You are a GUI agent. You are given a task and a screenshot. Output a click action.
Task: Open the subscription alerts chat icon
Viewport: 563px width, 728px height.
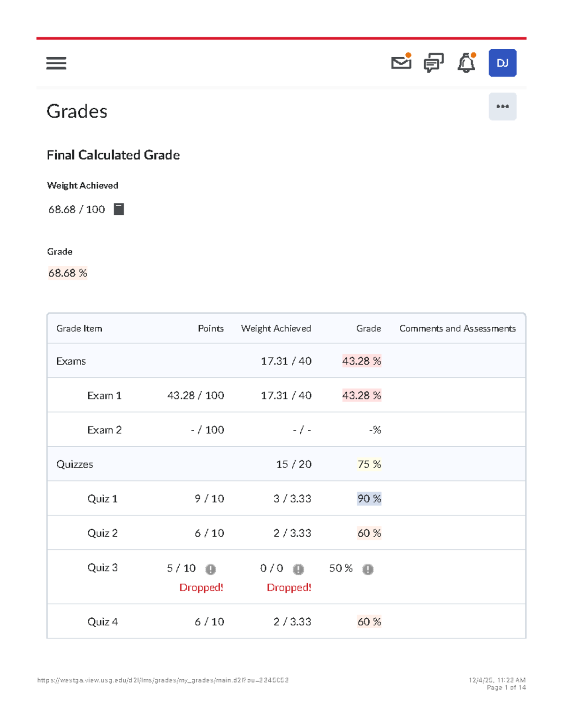pyautogui.click(x=434, y=63)
